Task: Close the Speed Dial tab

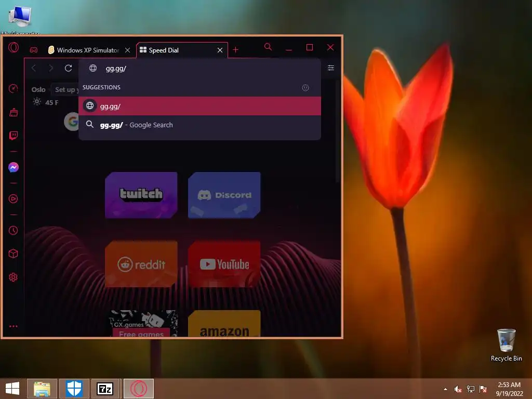Action: click(x=220, y=50)
